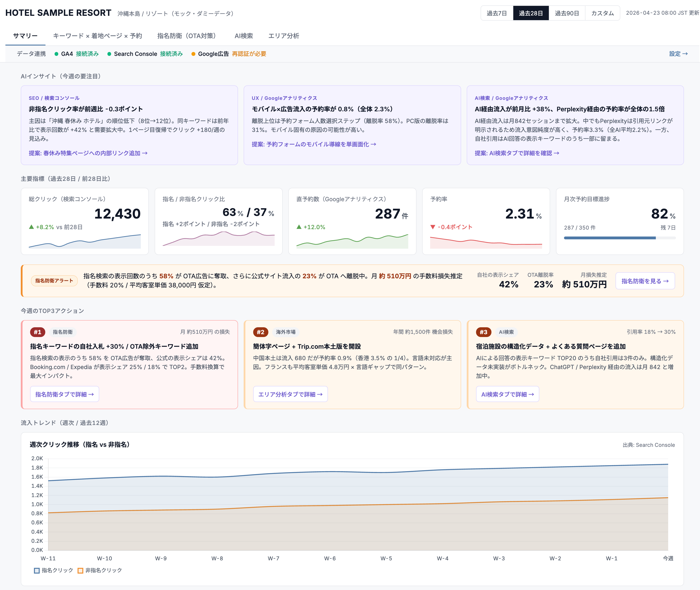700x590 pixels.
Task: Click the 指名防衛アラート badge
Action: pyautogui.click(x=54, y=281)
